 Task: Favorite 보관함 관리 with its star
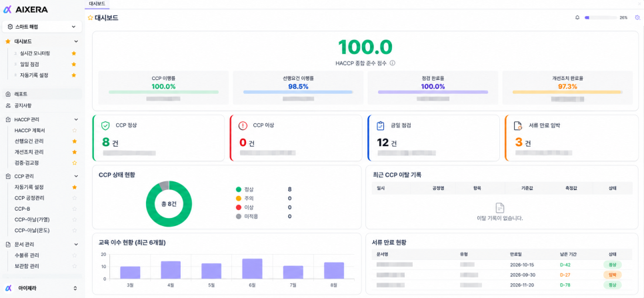[75, 266]
